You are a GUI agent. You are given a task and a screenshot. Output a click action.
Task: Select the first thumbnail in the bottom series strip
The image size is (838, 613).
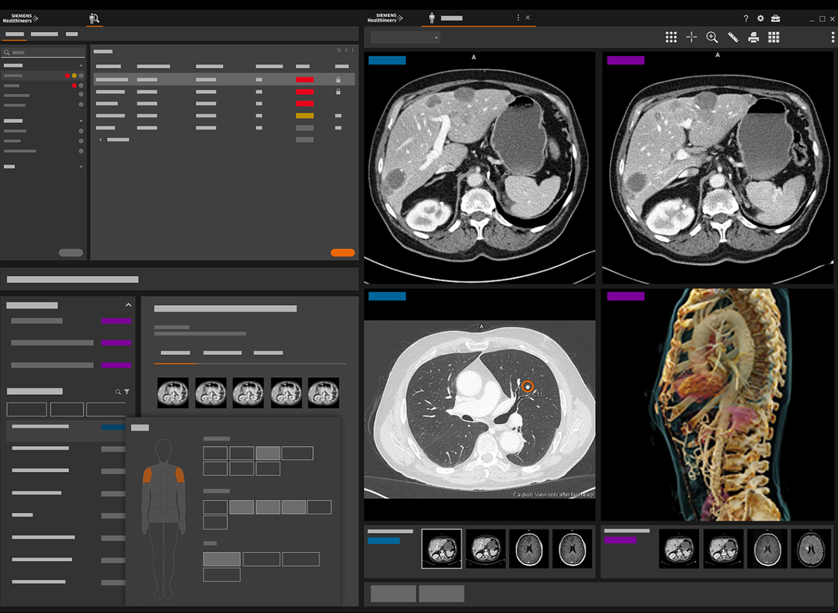(441, 549)
